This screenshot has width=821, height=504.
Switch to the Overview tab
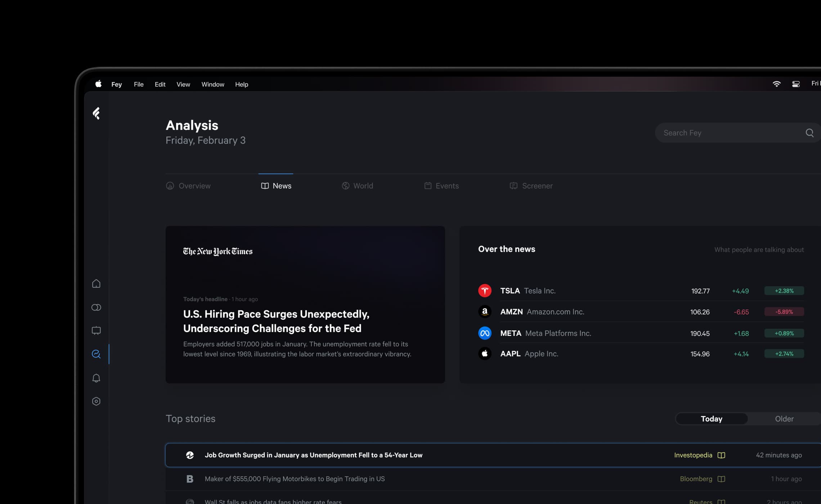pos(188,186)
